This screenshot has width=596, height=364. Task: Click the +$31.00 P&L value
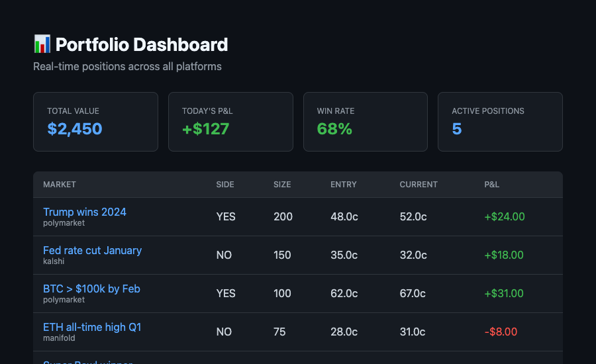point(504,293)
